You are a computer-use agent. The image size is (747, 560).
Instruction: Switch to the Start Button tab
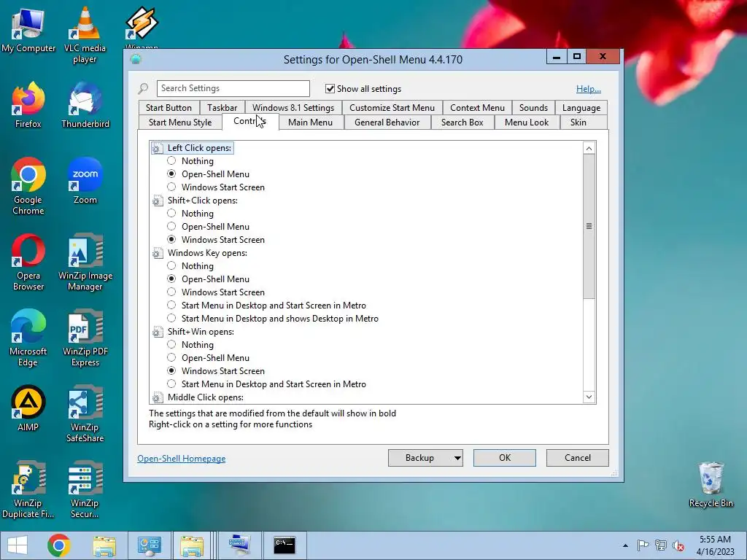pos(169,108)
